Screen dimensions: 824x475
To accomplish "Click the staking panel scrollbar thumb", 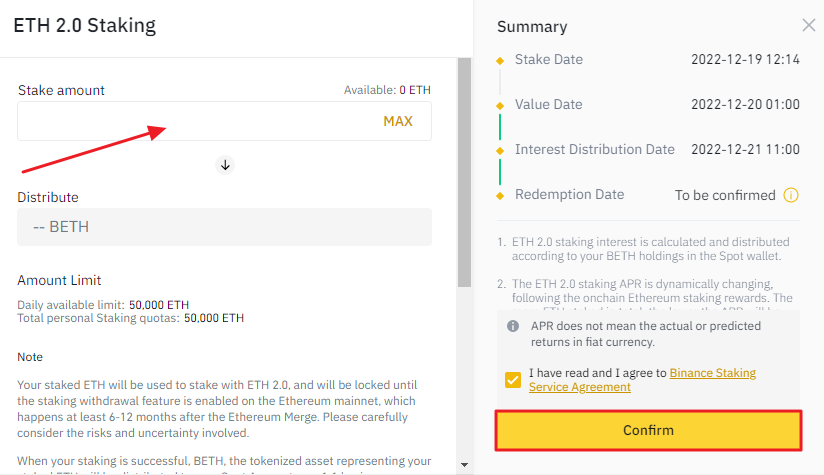I will pyautogui.click(x=463, y=170).
